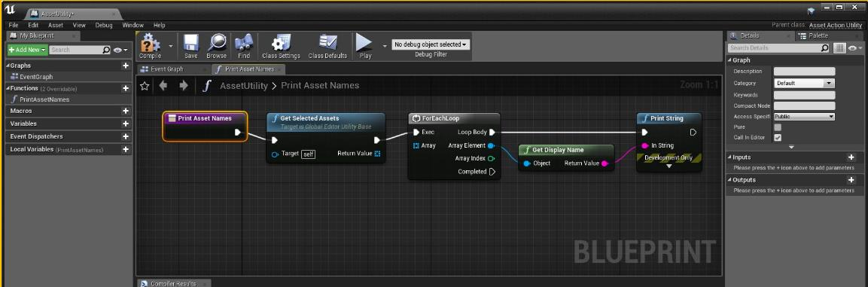The width and height of the screenshot is (868, 287).
Task: Navigate forward with right arrow in graph
Action: point(184,85)
